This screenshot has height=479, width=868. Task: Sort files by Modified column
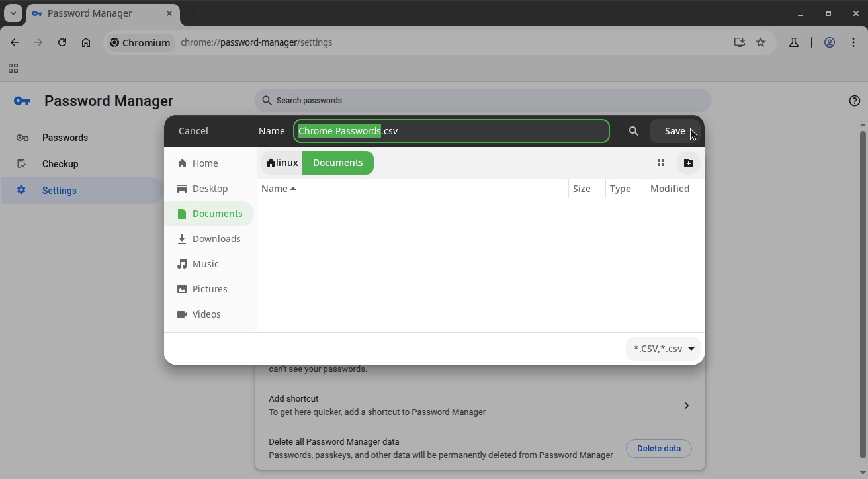click(x=675, y=189)
